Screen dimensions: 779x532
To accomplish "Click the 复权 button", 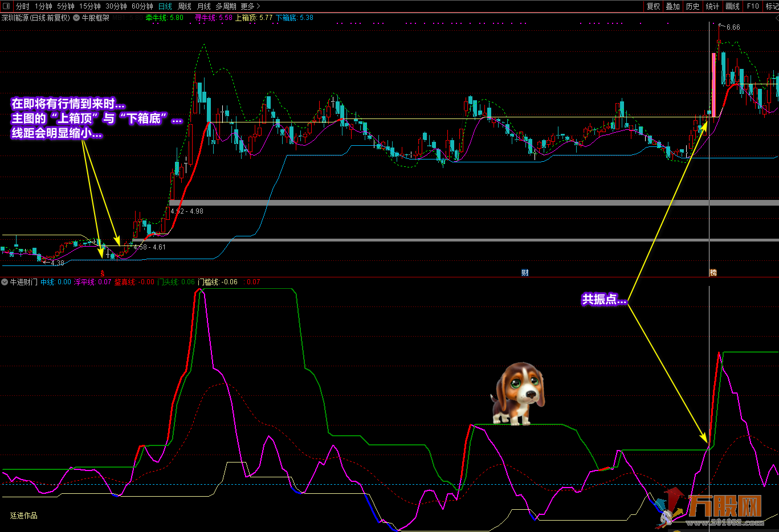I will [x=653, y=6].
